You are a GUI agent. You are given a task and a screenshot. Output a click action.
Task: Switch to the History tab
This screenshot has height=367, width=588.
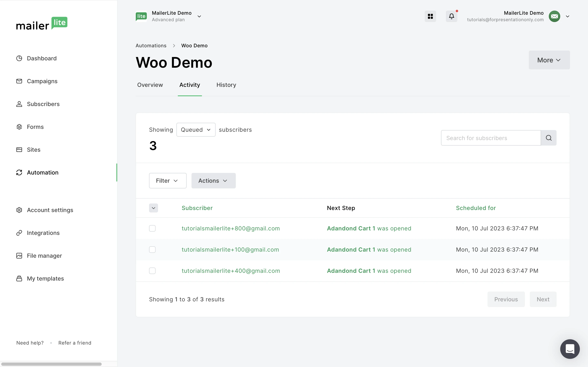(x=226, y=85)
